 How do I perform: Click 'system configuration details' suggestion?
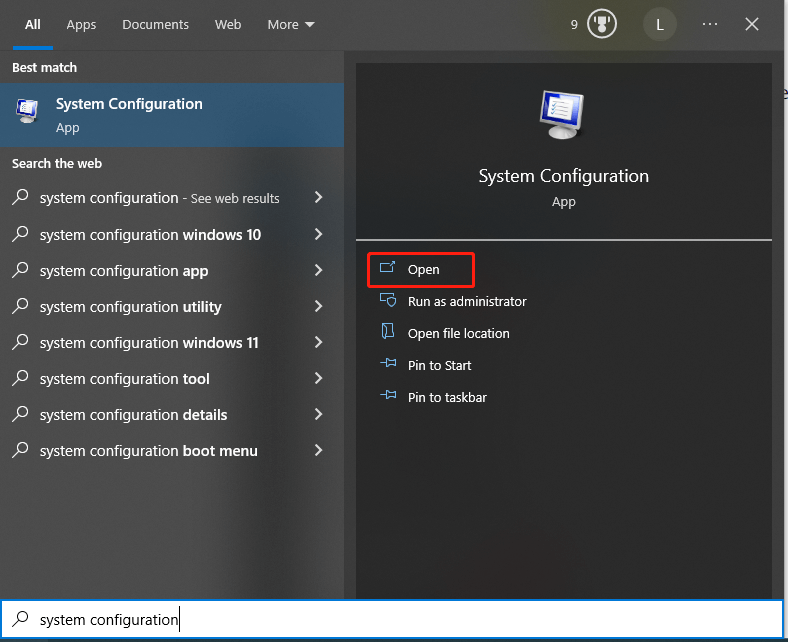133,415
